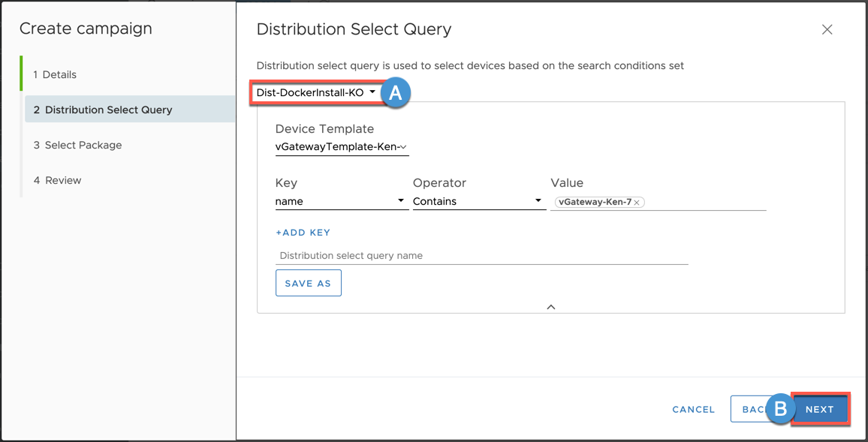Open the Operator dropdown showing Contains

478,201
